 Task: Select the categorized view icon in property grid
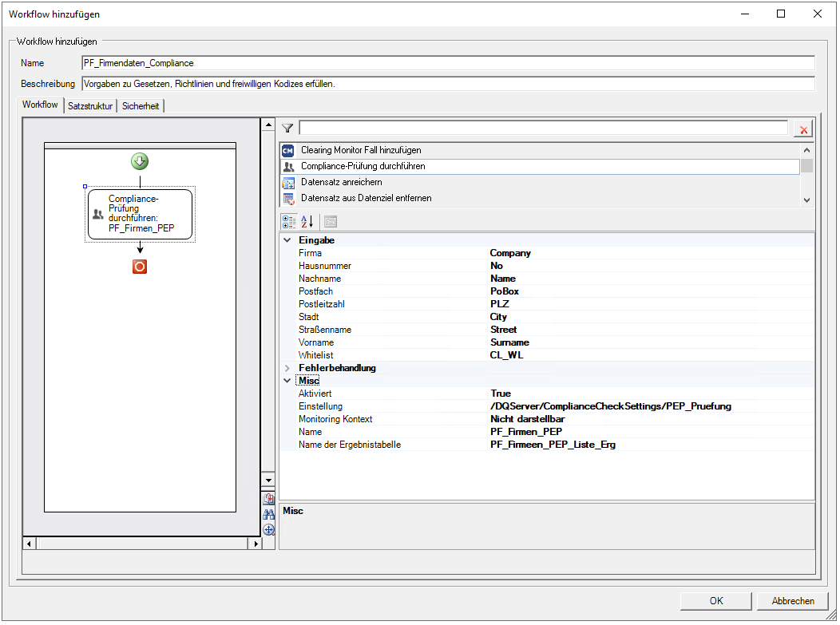pos(289,221)
